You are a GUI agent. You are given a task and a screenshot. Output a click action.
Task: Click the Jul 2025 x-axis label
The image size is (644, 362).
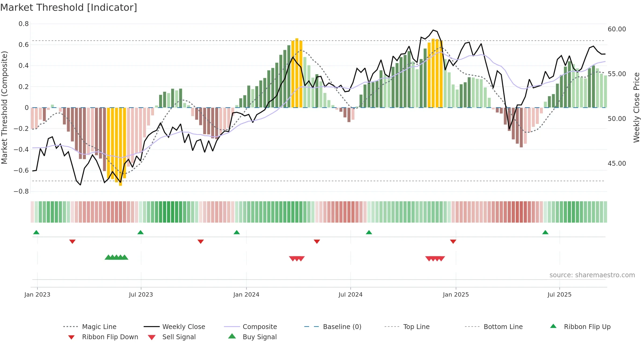559,294
